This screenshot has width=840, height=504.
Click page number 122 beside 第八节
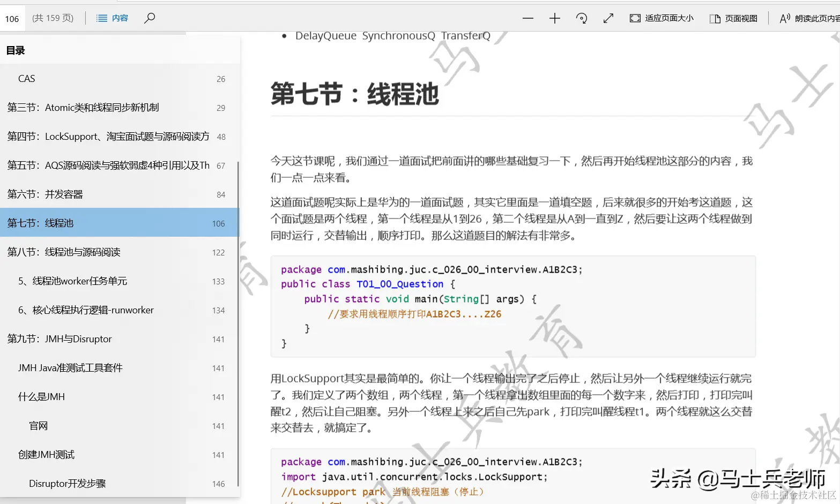pos(218,253)
